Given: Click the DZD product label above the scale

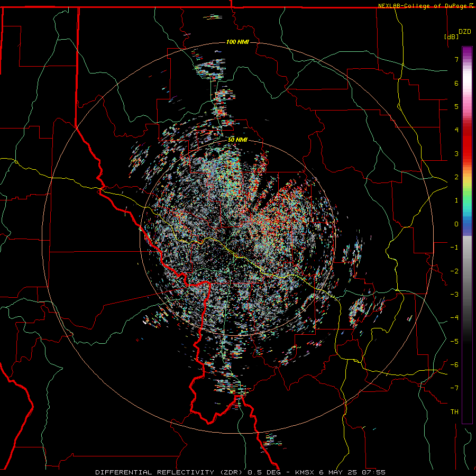Looking at the screenshot, I should 465,32.
